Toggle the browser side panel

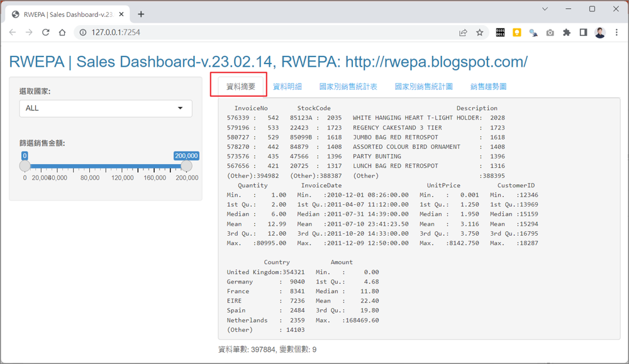pyautogui.click(x=583, y=33)
